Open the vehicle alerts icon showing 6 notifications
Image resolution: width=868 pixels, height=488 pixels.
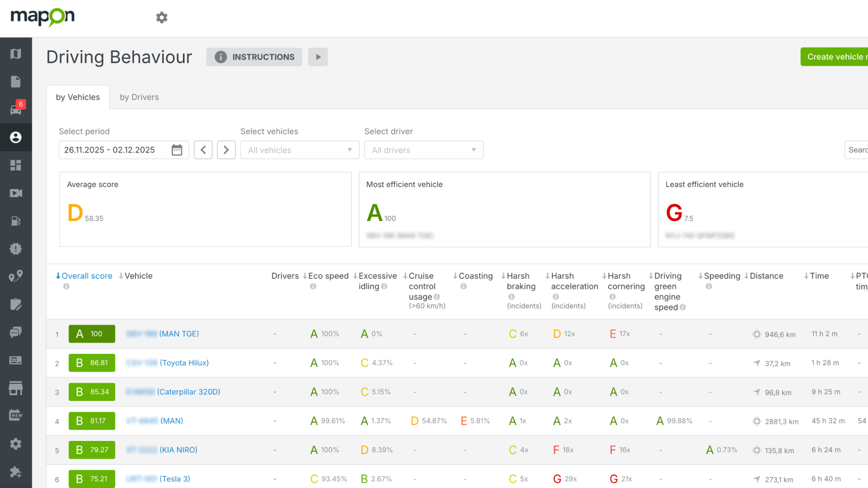coord(16,109)
